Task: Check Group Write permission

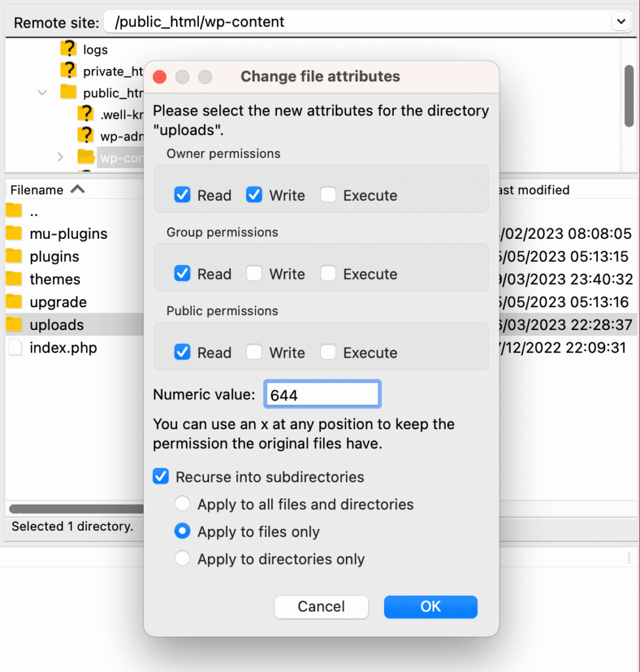Action: pos(254,273)
